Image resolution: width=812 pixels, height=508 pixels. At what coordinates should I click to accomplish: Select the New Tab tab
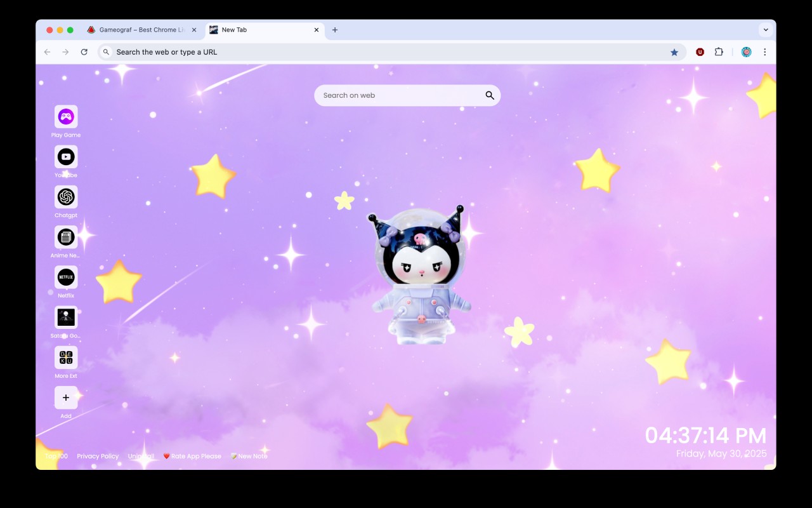coord(265,30)
